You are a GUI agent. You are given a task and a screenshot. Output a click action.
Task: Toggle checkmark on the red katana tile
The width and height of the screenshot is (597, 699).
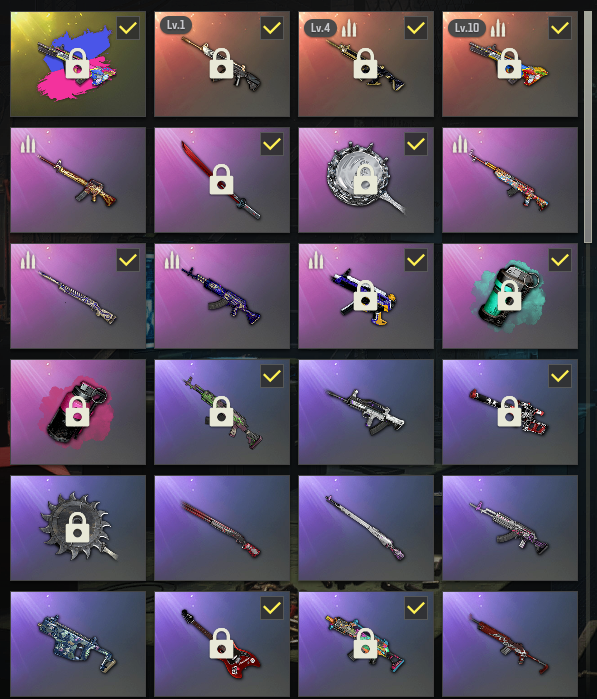272,144
